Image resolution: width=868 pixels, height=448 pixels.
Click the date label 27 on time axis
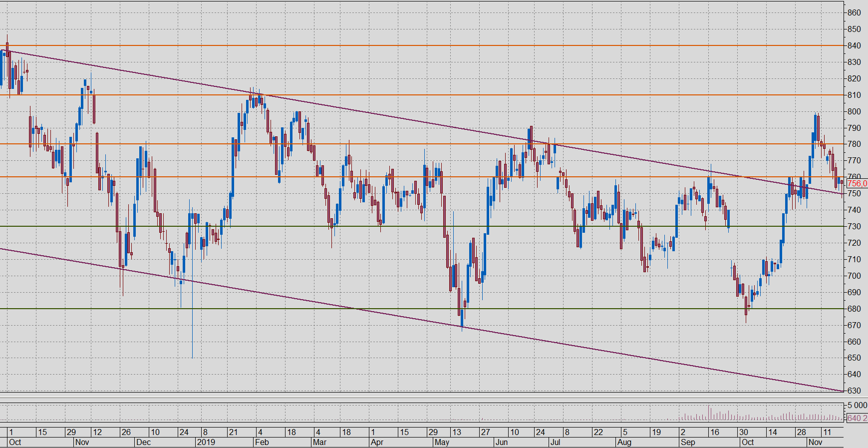(485, 432)
